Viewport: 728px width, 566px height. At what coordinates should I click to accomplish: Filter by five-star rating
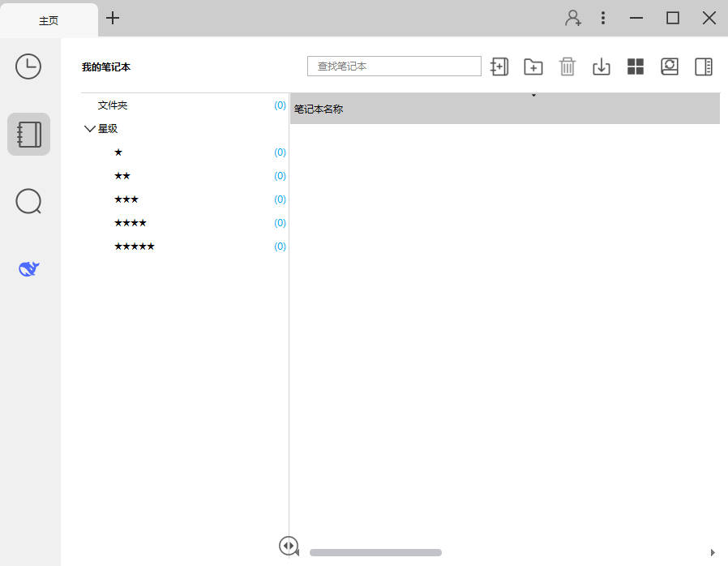[x=135, y=246]
